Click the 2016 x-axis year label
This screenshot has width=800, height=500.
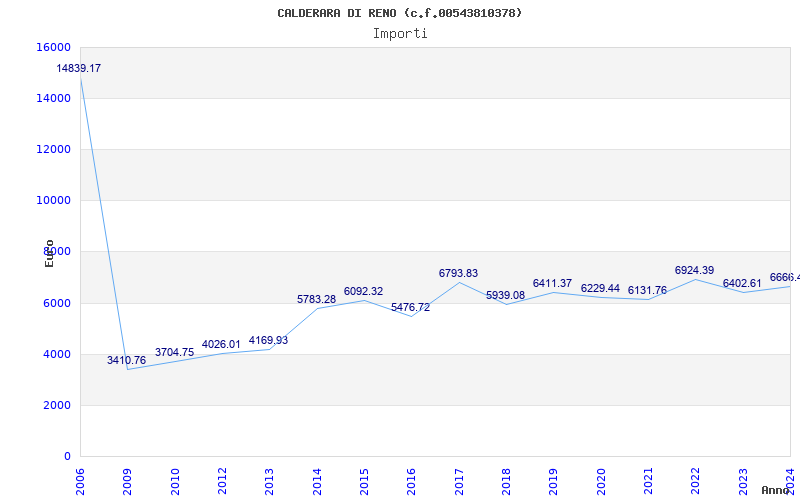click(411, 482)
